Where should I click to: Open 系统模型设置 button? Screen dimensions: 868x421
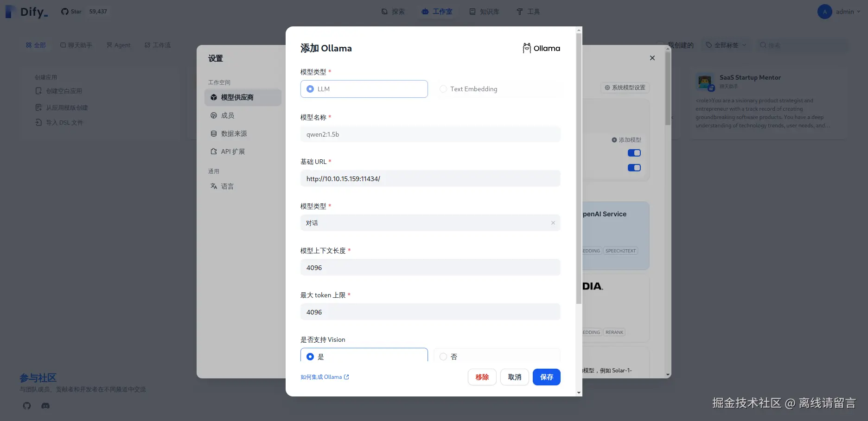pos(625,88)
